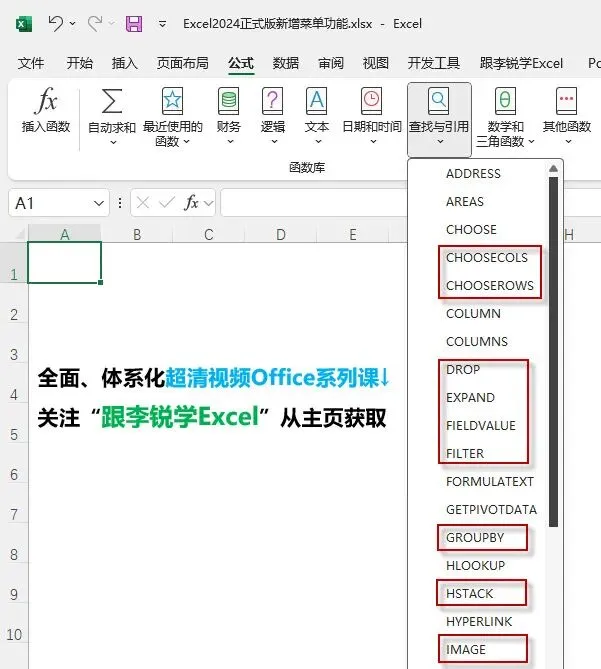Choose HSTACK from the list
The height and width of the screenshot is (669, 601).
(470, 594)
